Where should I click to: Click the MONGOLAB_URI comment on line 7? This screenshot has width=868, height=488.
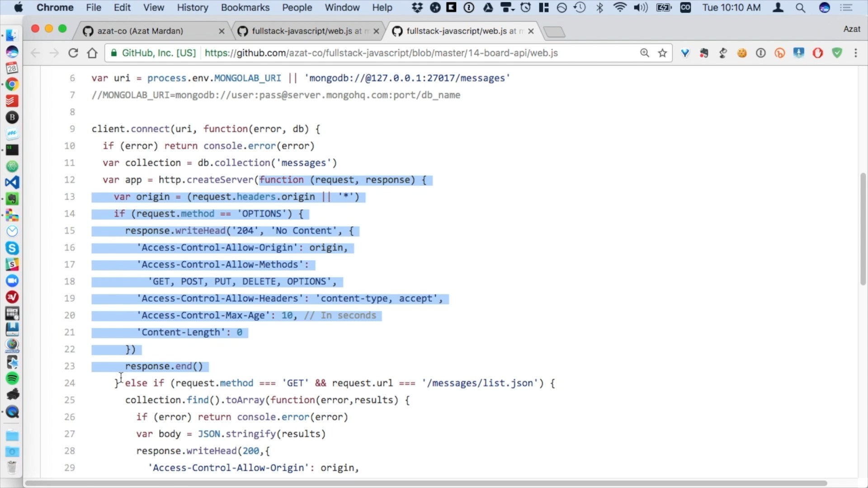[x=276, y=95]
